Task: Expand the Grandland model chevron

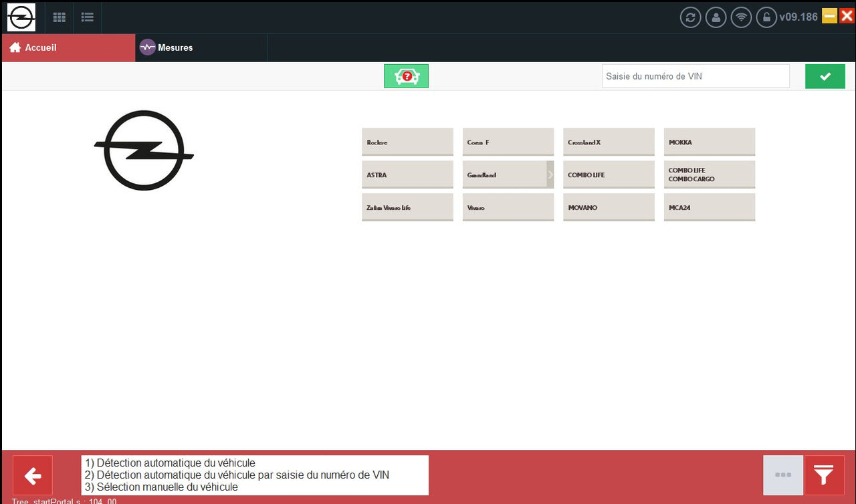Action: point(550,174)
